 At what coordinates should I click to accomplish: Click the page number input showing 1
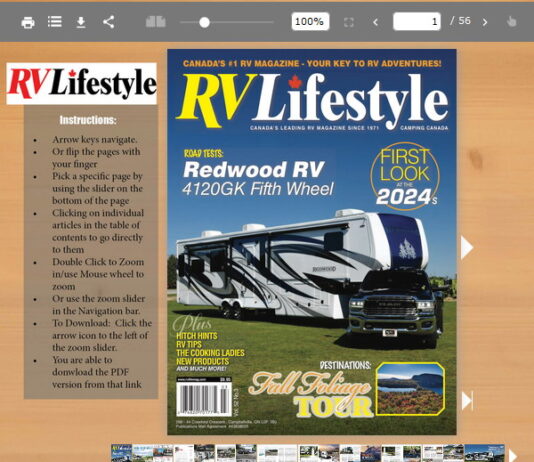click(x=417, y=21)
